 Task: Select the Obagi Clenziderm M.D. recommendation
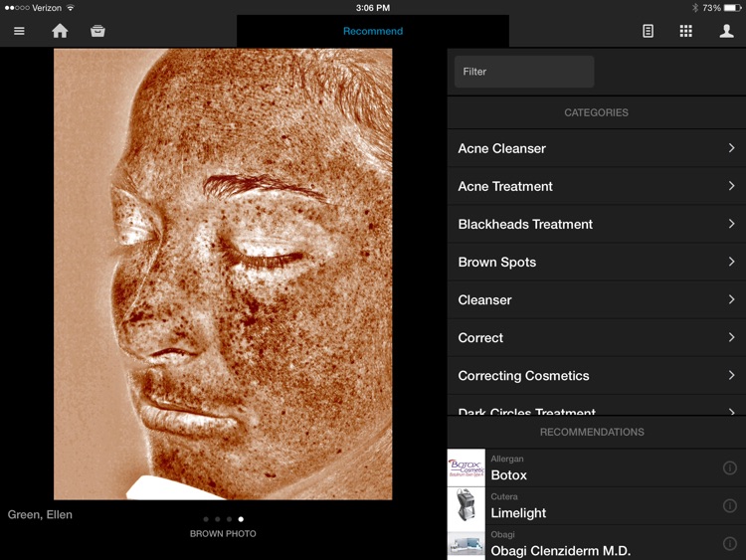(x=597, y=543)
